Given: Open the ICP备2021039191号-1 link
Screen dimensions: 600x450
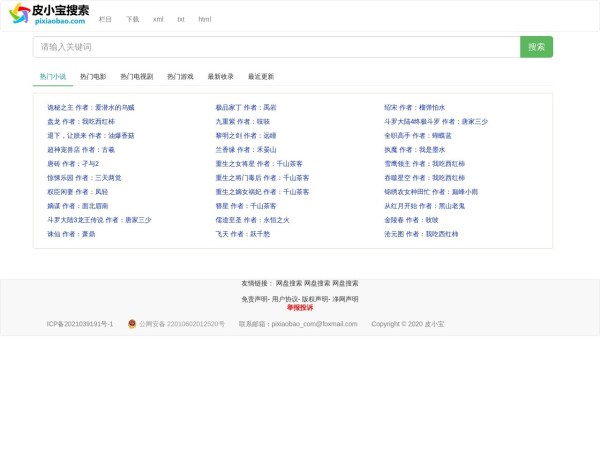Looking at the screenshot, I should [x=80, y=324].
